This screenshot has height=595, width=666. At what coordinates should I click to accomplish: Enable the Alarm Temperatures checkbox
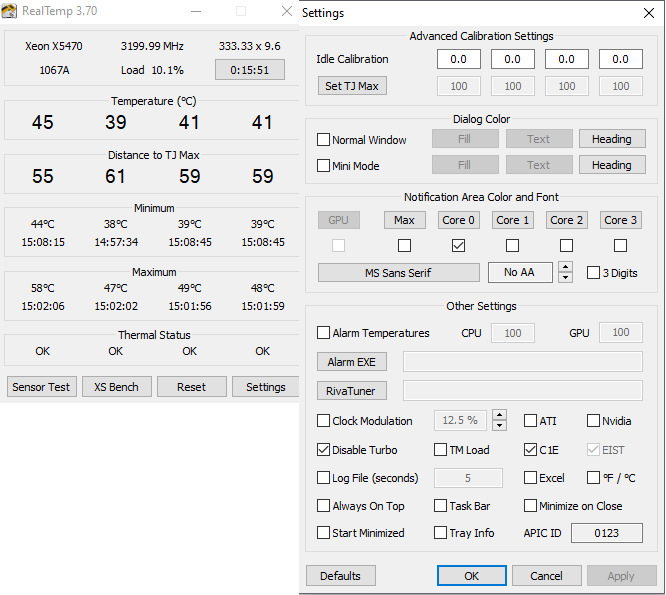[x=324, y=333]
